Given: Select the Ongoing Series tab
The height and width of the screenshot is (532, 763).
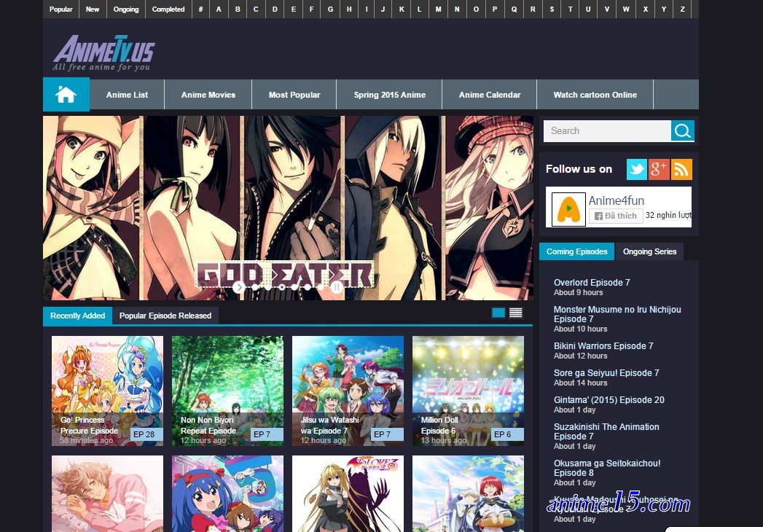Looking at the screenshot, I should click(649, 251).
